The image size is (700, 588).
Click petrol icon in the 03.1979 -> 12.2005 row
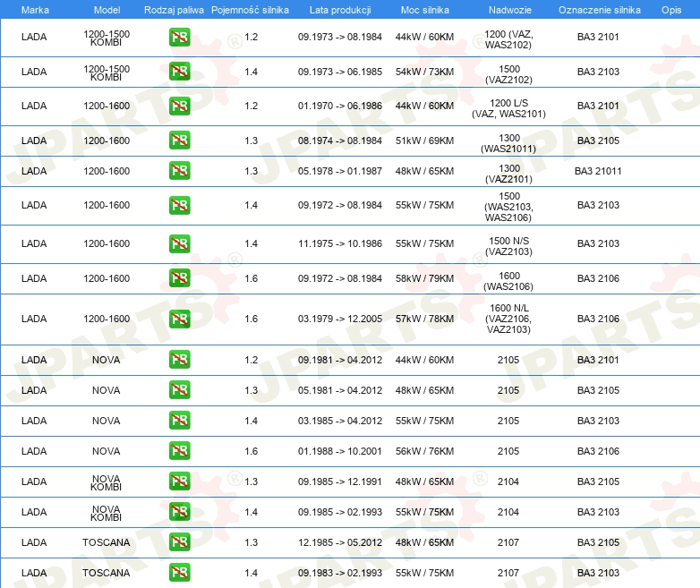pyautogui.click(x=179, y=319)
